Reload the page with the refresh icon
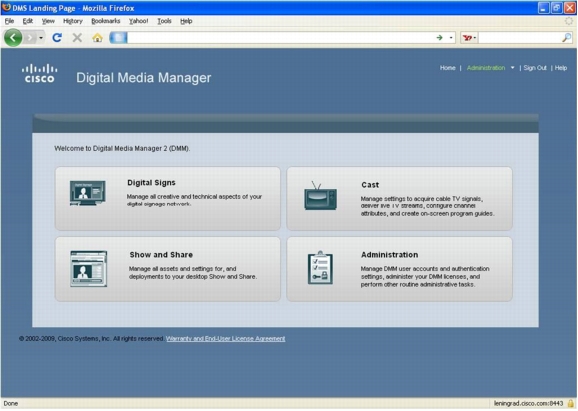 tap(57, 38)
